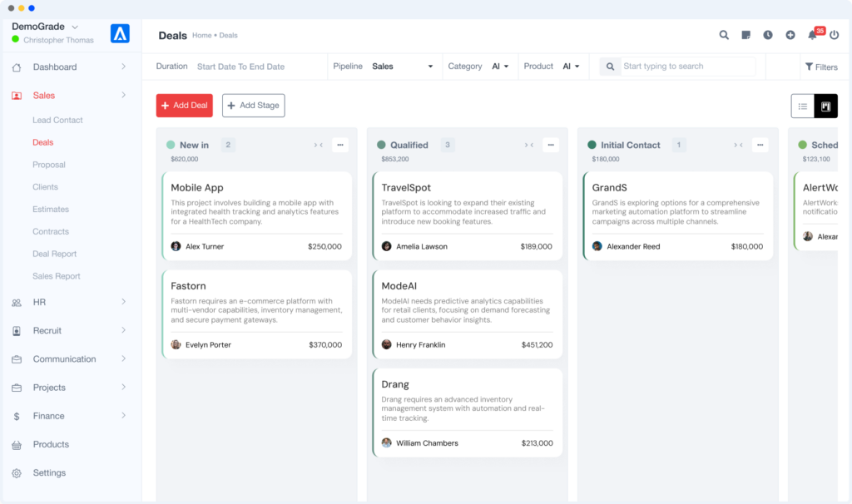Click the Finance dollar icon in sidebar
This screenshot has width=852, height=504.
(17, 417)
